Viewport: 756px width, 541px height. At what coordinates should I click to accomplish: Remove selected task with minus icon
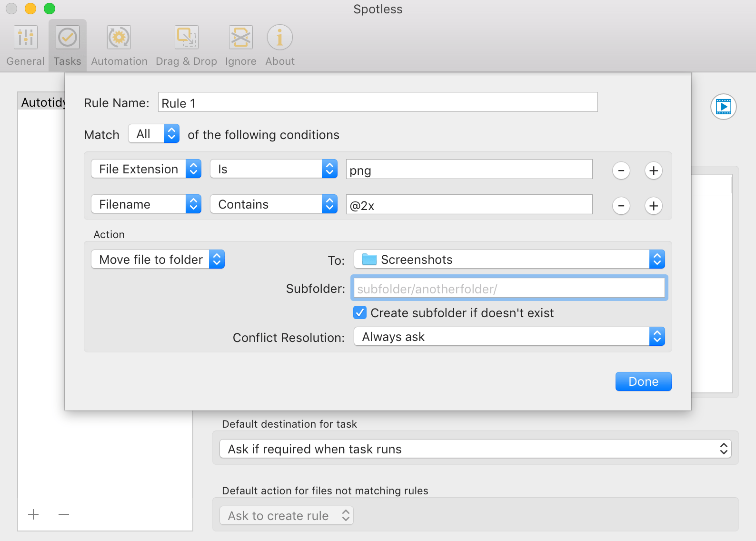click(x=64, y=514)
